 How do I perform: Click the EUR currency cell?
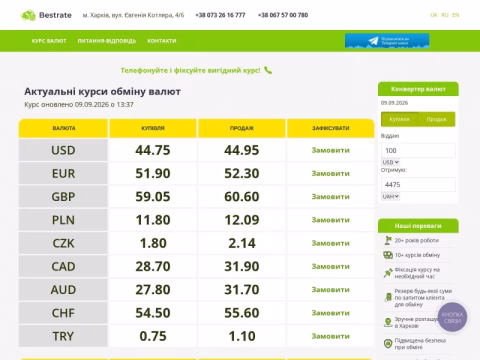tap(63, 174)
